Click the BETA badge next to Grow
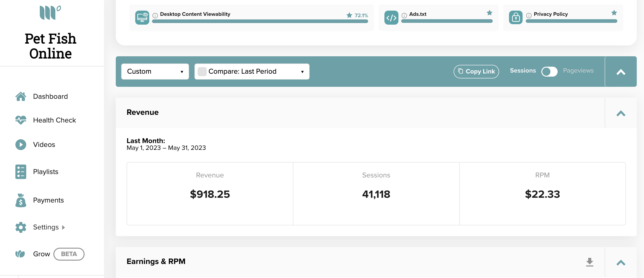 click(x=69, y=254)
